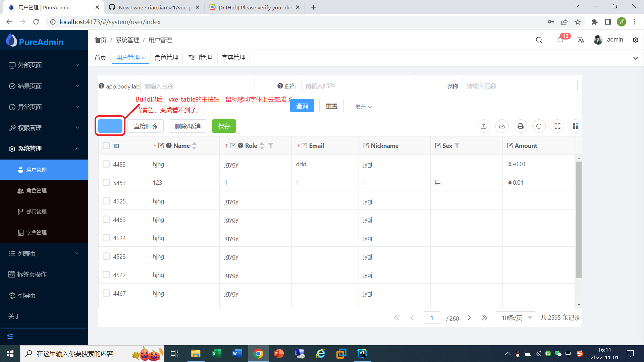The height and width of the screenshot is (362, 644).
Task: Check the row checkbox for ID 4483
Action: pos(106,164)
